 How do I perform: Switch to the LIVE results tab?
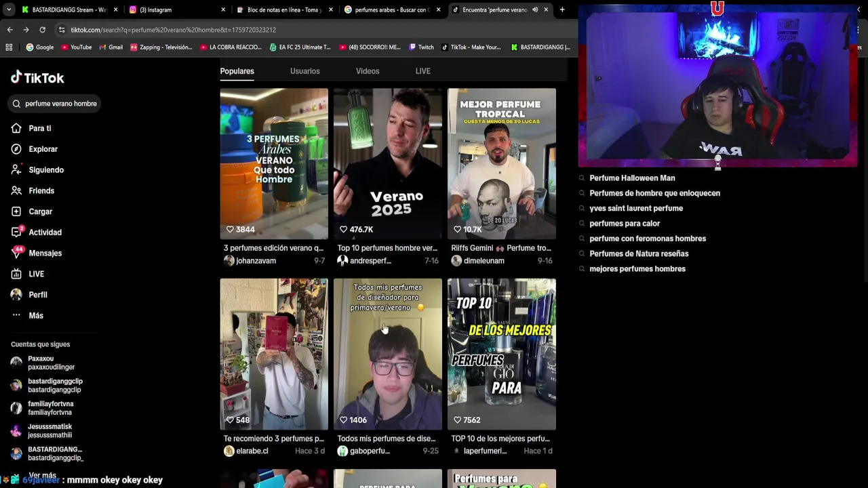(422, 71)
